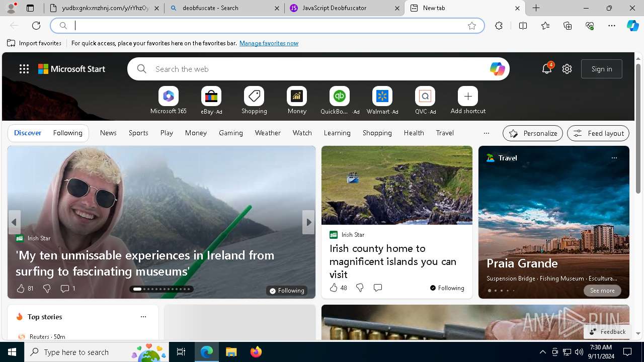Open the Browser essentials heart icon
The image size is (644, 362).
click(x=590, y=26)
